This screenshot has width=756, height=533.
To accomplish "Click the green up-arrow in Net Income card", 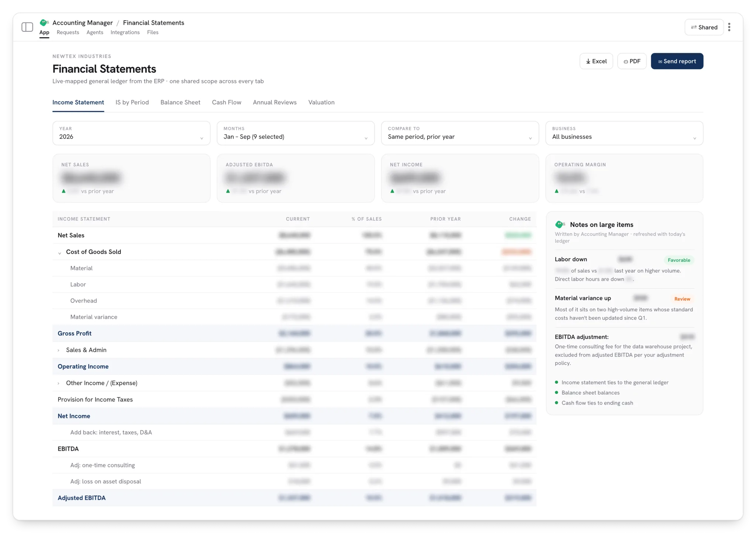I will click(x=392, y=191).
